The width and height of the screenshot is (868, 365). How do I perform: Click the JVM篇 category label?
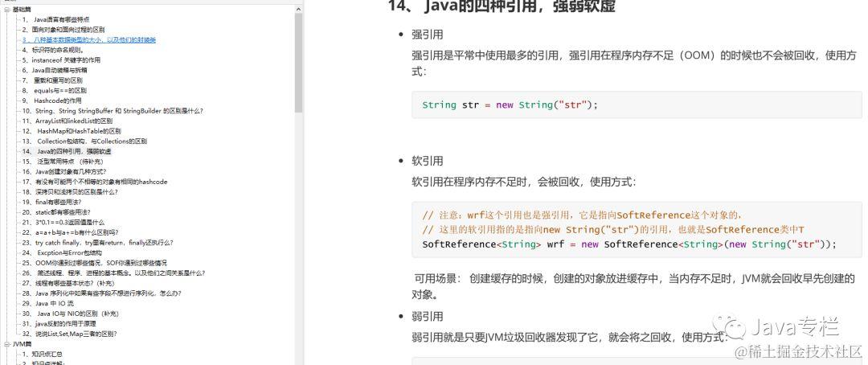click(22, 344)
